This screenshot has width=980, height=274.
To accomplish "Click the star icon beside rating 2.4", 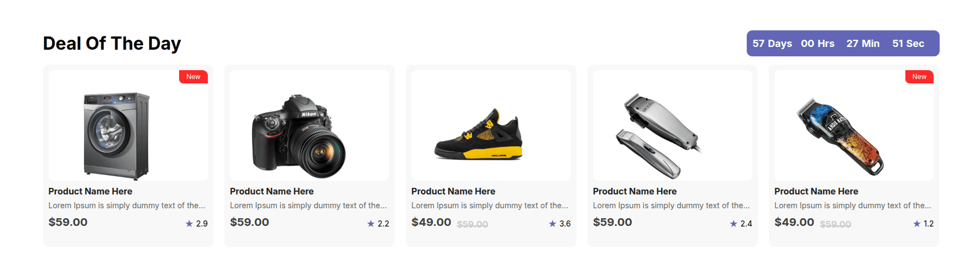I will pyautogui.click(x=733, y=224).
